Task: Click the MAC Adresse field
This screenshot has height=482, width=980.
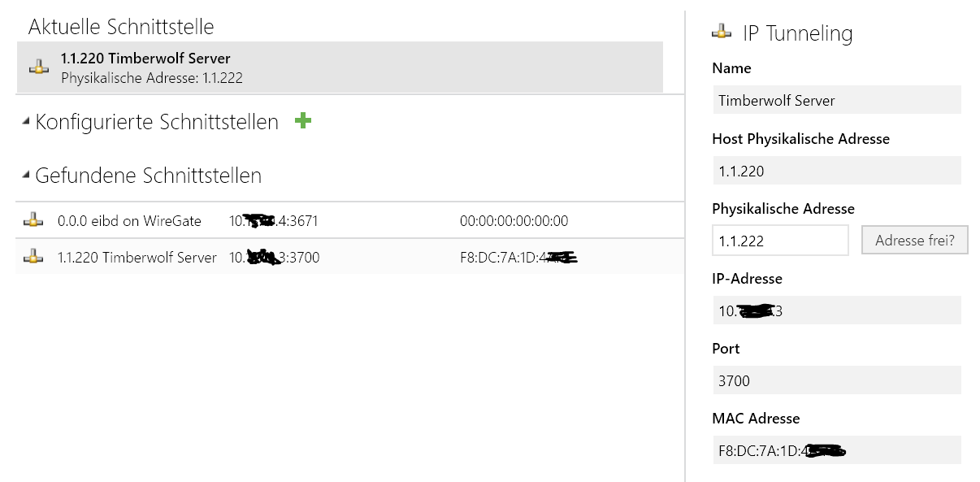Action: click(x=836, y=450)
